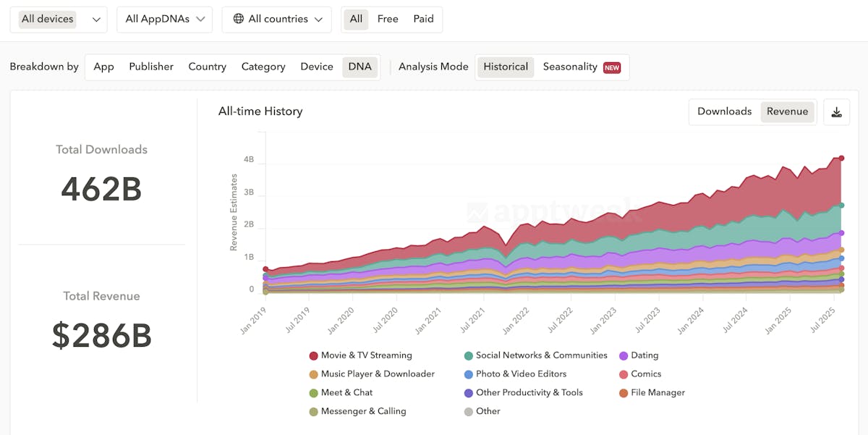Click the NEW badge beside Seasonality
Screen dimensions: 868x435
tap(612, 67)
